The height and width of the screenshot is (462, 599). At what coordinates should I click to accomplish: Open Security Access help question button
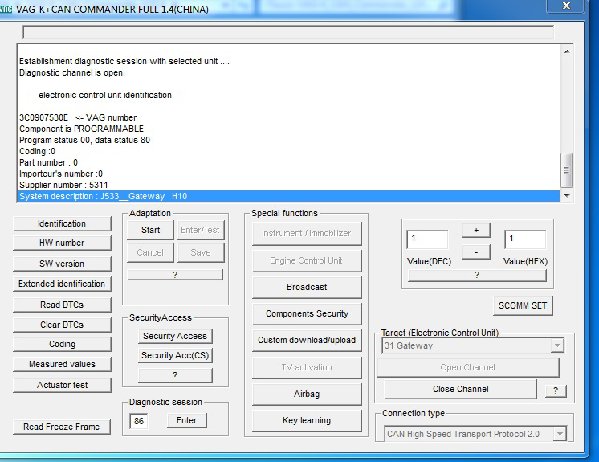tap(175, 375)
